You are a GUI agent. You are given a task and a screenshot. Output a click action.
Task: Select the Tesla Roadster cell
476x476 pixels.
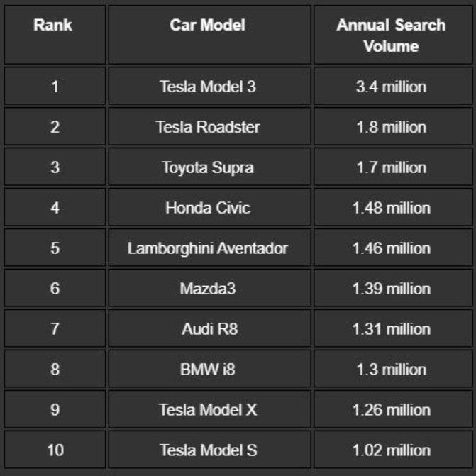click(208, 127)
